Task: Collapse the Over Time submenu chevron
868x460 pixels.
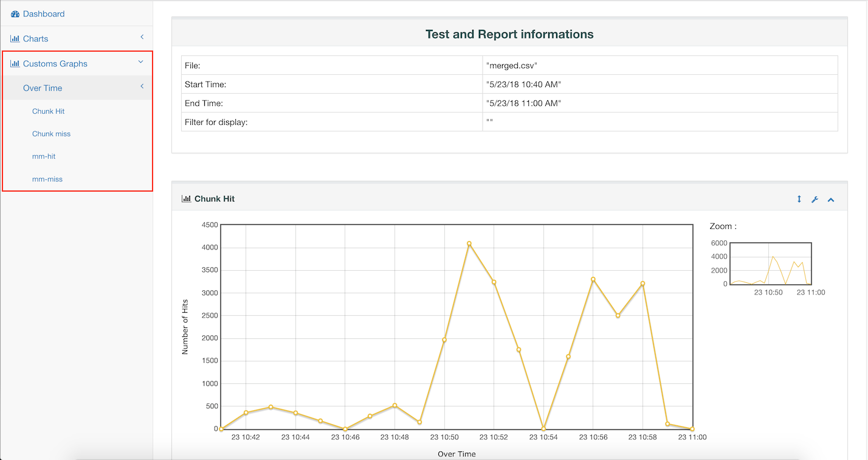Action: [142, 86]
